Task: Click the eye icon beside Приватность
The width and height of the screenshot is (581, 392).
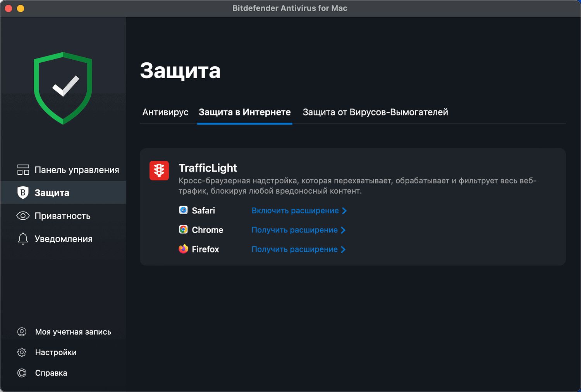Action: point(23,216)
